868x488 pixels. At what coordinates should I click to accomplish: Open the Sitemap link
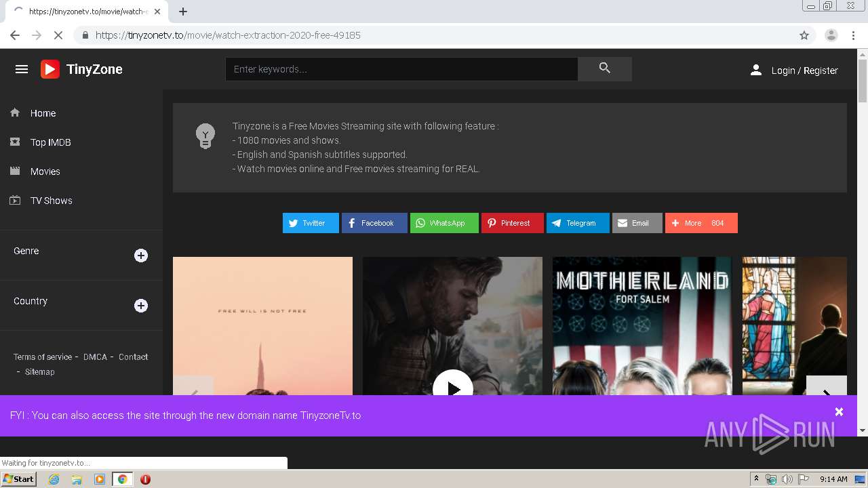pos(39,371)
